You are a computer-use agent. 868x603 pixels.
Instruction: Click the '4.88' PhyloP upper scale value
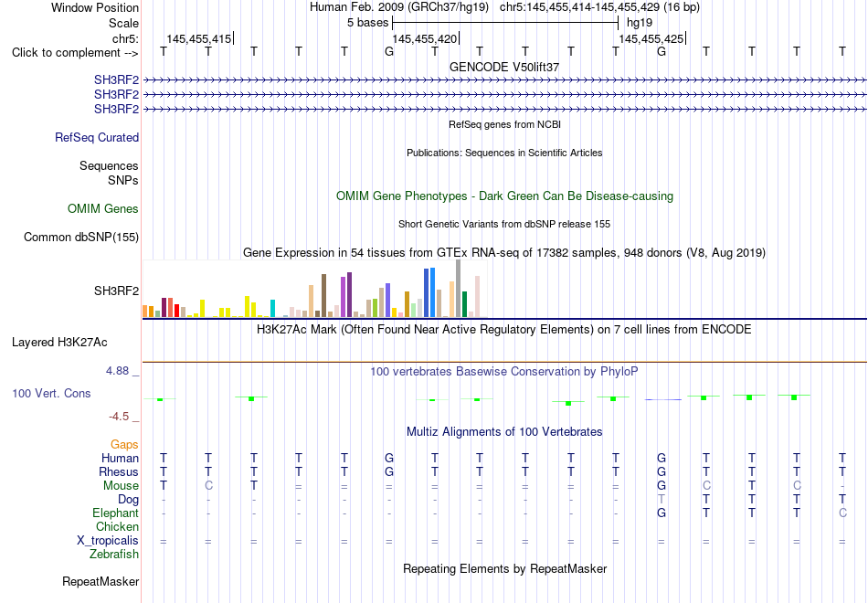(x=118, y=371)
